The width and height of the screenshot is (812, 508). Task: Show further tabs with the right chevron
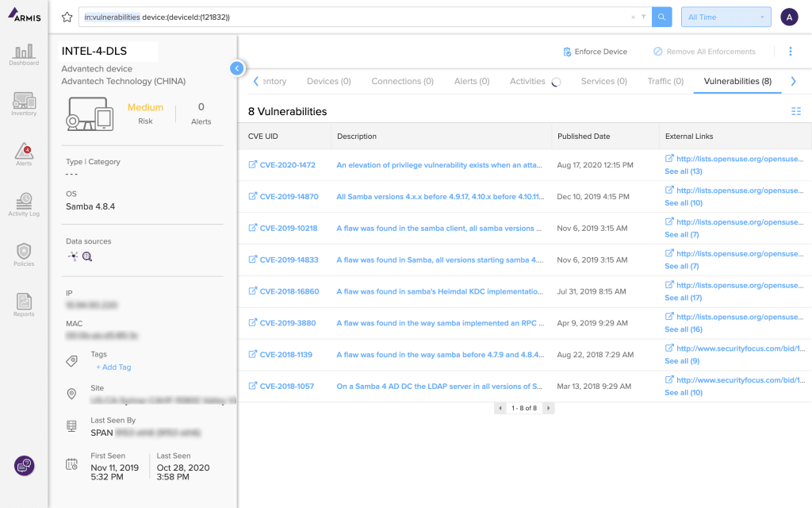(x=793, y=82)
